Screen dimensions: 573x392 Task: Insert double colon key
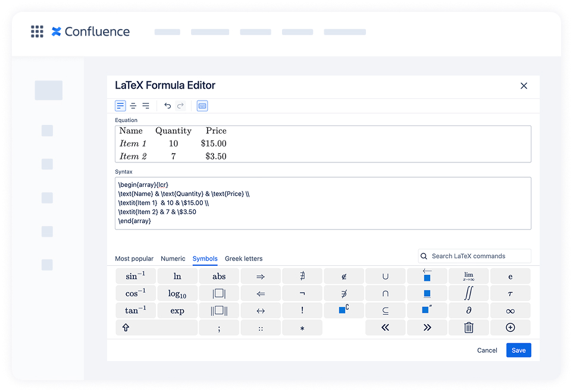[261, 328]
